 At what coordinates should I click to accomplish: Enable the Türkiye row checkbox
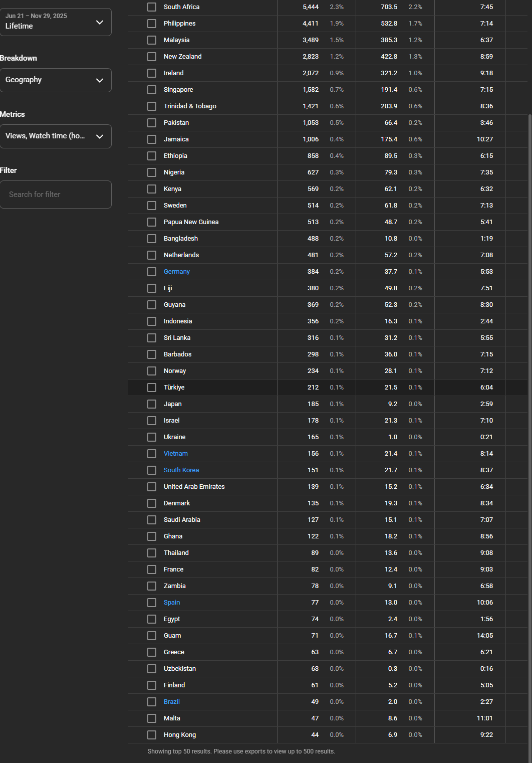click(152, 388)
